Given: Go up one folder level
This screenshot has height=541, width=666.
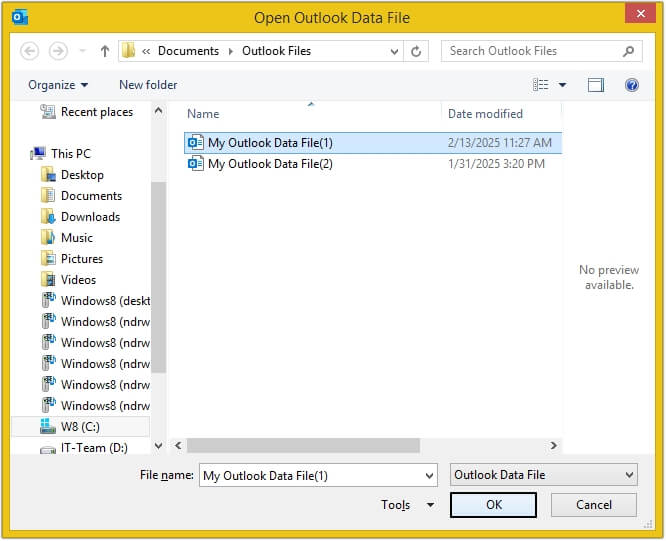Looking at the screenshot, I should pos(104,51).
